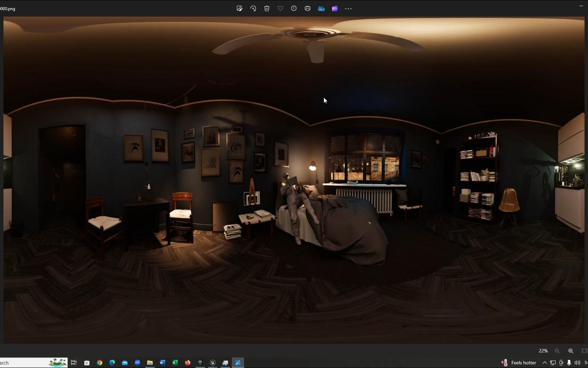
Task: Click the Meet Now camera tray icon
Action: tap(561, 363)
